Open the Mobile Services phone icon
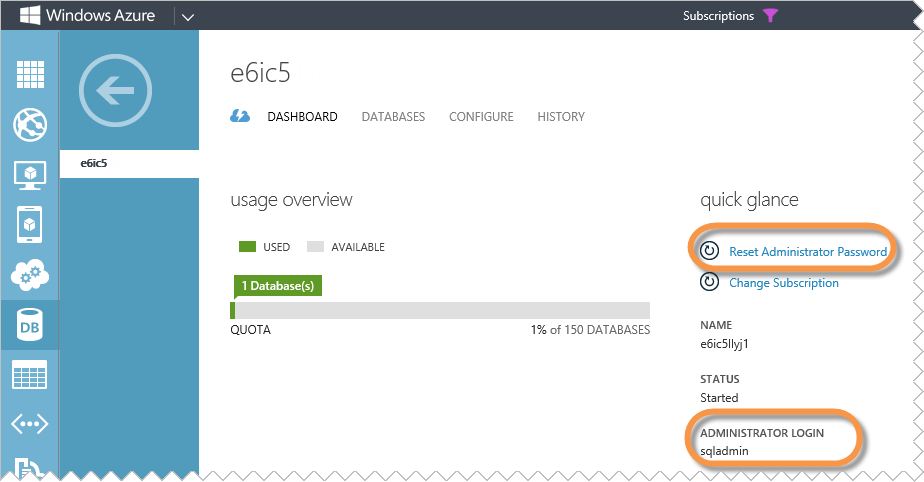924x482 pixels. [30, 225]
